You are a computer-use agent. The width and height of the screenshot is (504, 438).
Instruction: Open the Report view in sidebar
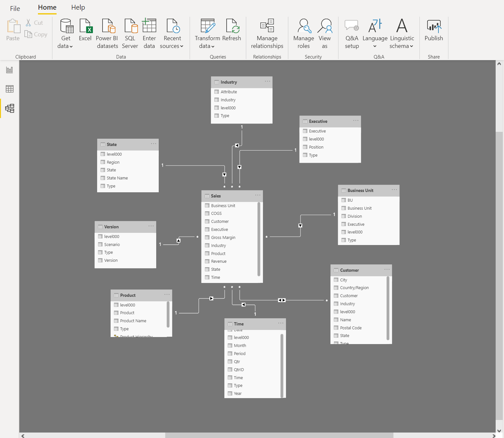tap(10, 70)
